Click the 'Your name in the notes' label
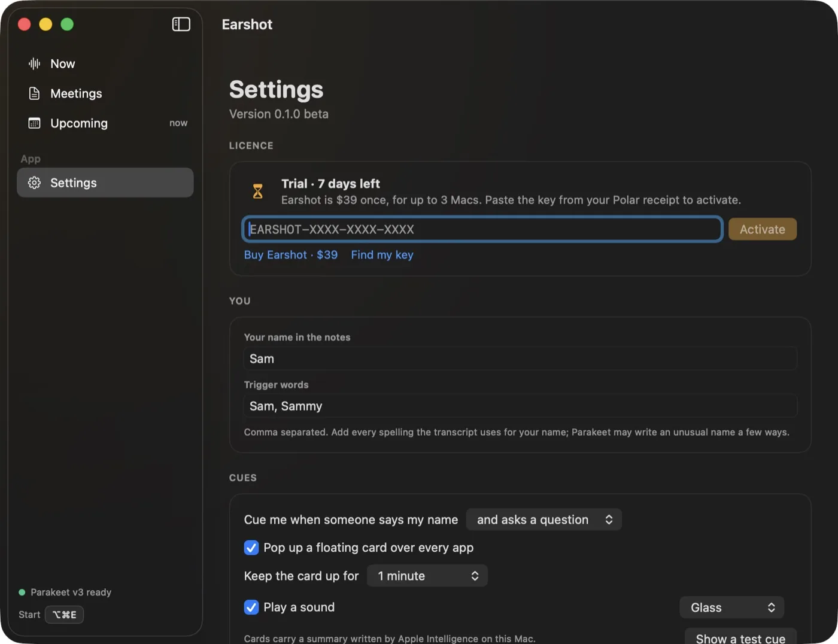838x644 pixels. click(x=297, y=338)
